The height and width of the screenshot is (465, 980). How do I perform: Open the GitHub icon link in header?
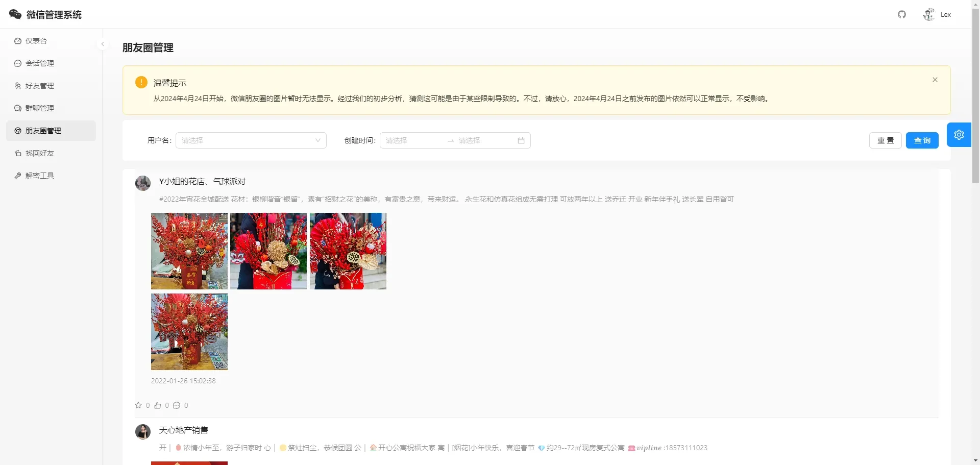pyautogui.click(x=902, y=14)
